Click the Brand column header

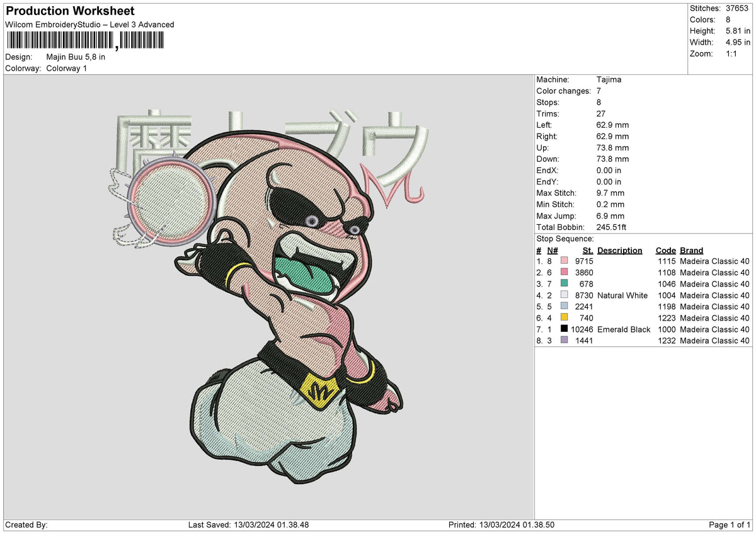[x=692, y=250]
